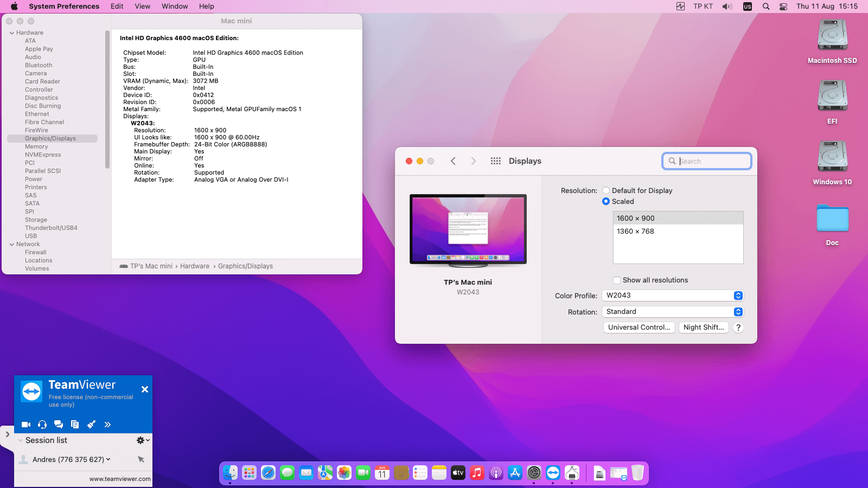
Task: Select the Default for Display radio button
Action: [x=606, y=191]
